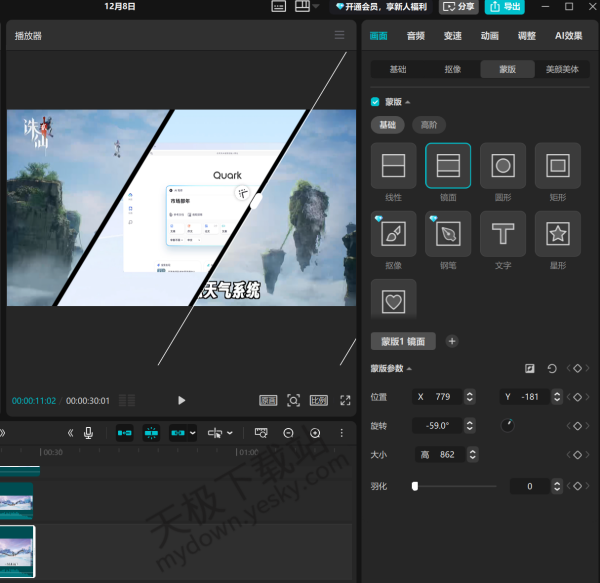
Task: Pick the 矩形 (rectangle) mask shape
Action: click(x=557, y=166)
